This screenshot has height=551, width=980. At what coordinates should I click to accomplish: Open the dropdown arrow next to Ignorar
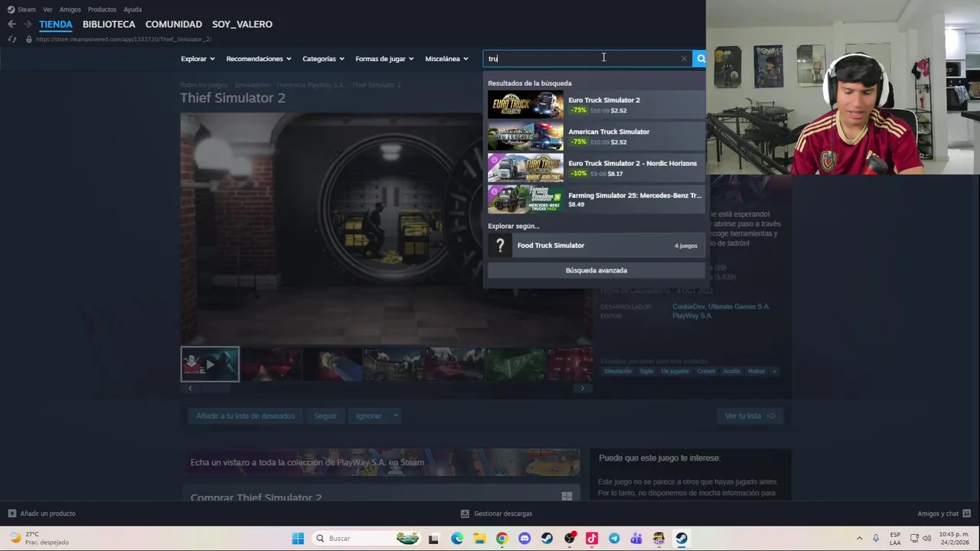pyautogui.click(x=396, y=416)
